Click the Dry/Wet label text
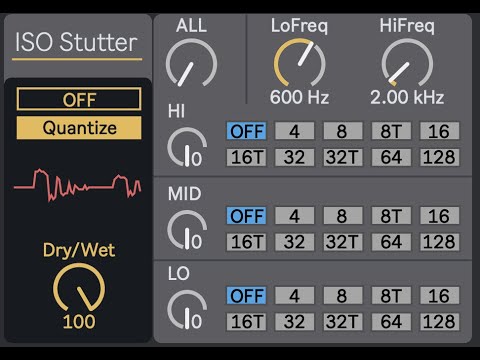Screen dimensions: 480x360 79,250
